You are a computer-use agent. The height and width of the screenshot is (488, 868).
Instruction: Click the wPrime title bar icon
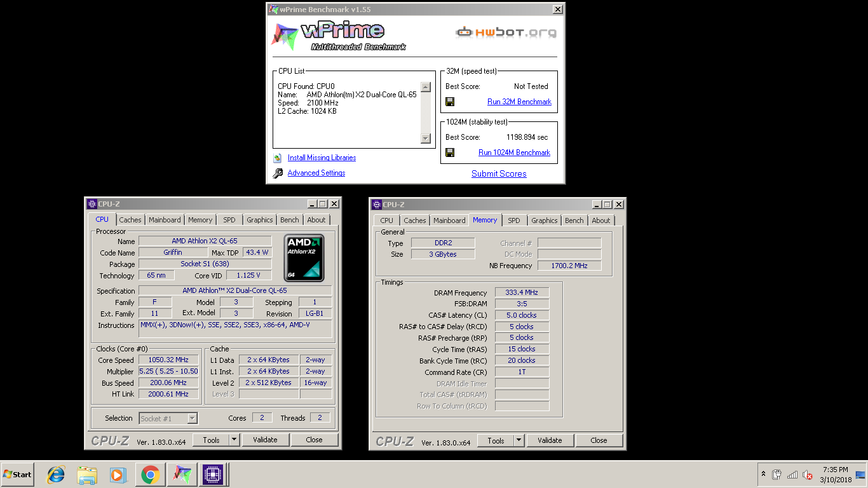point(273,10)
